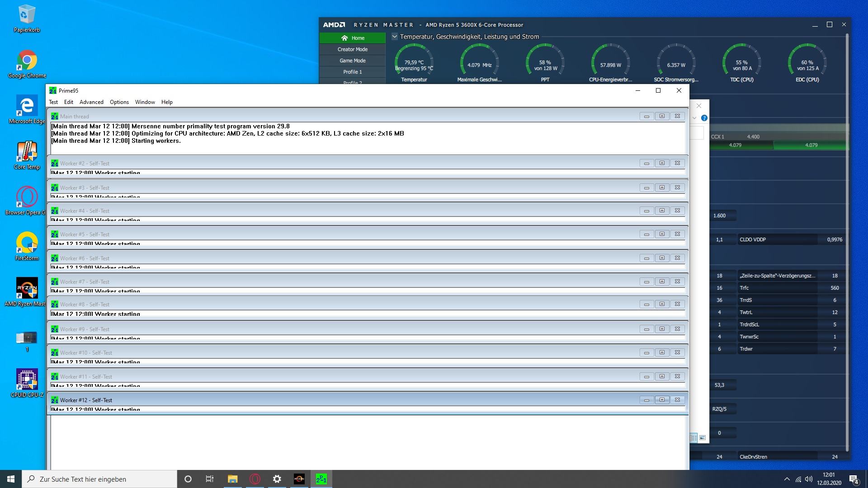This screenshot has width=868, height=488.
Task: Click blue help question mark icon
Action: click(x=704, y=118)
